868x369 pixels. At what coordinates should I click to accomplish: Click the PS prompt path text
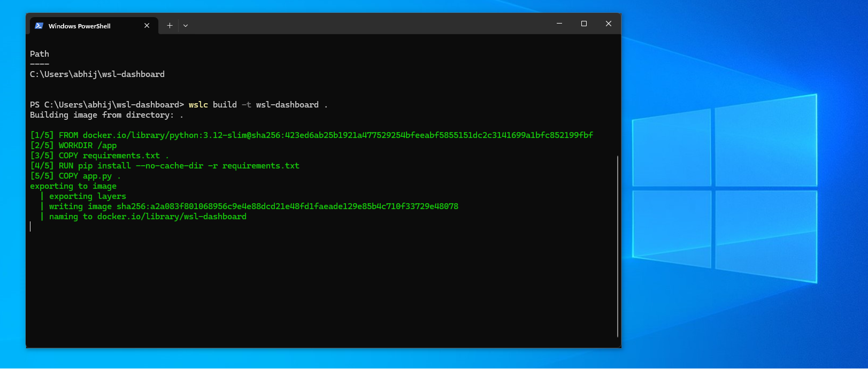click(x=107, y=105)
